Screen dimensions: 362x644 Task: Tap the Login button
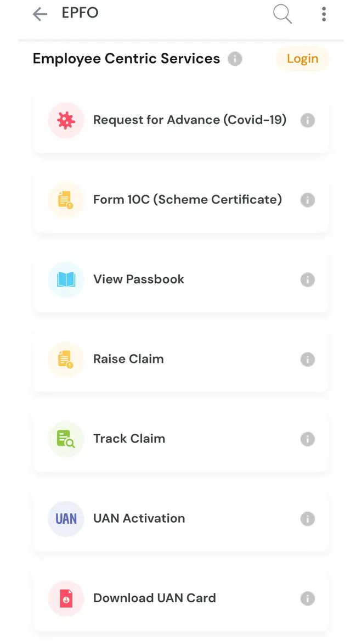click(302, 59)
